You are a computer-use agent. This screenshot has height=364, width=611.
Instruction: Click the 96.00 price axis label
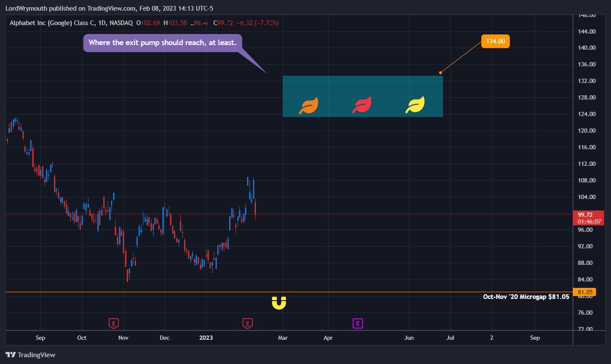coord(585,230)
